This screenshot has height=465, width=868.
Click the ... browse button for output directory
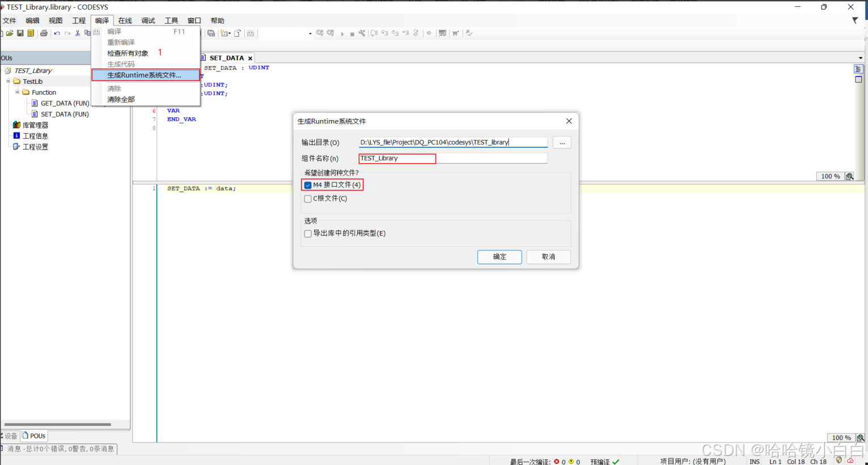click(561, 142)
